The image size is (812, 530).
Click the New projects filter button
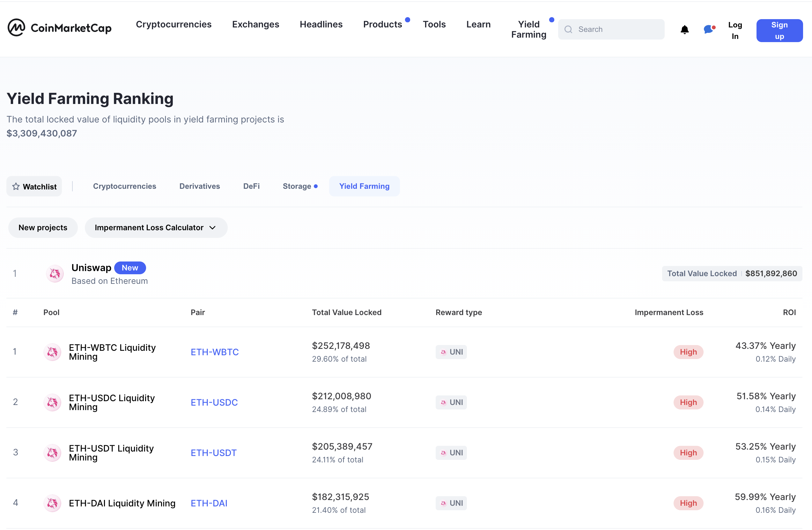(43, 227)
